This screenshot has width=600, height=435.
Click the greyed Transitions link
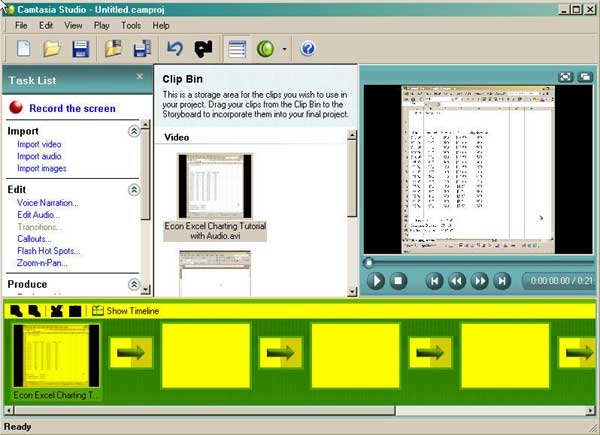click(x=39, y=227)
